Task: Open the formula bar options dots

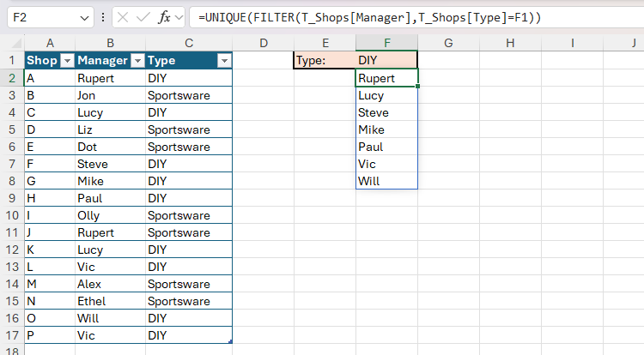Action: pyautogui.click(x=103, y=17)
